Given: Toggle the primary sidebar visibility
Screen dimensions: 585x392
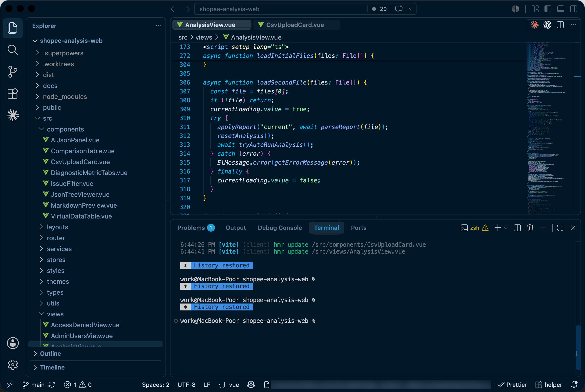Looking at the screenshot, I should pyautogui.click(x=548, y=9).
